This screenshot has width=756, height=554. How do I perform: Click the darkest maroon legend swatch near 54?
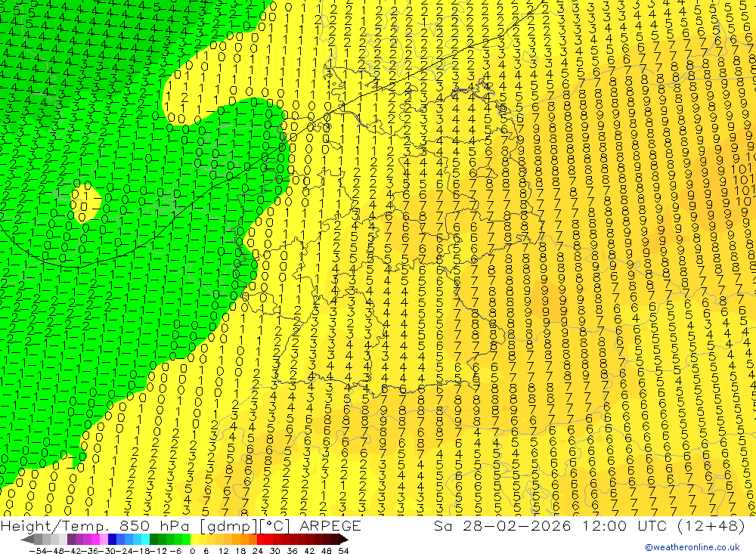click(336, 540)
